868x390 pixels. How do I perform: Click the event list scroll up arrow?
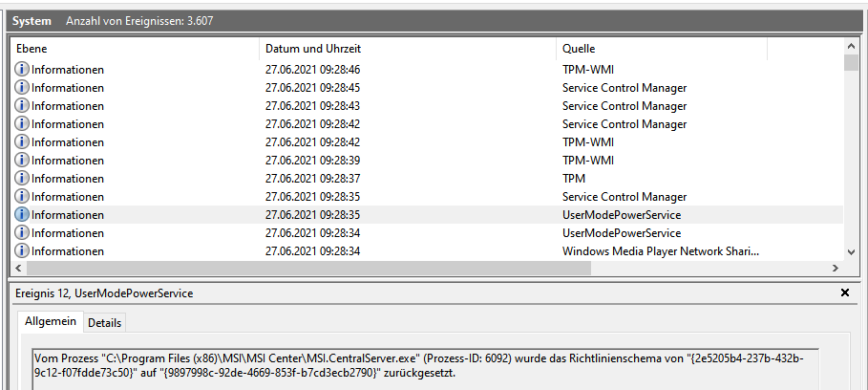point(852,46)
